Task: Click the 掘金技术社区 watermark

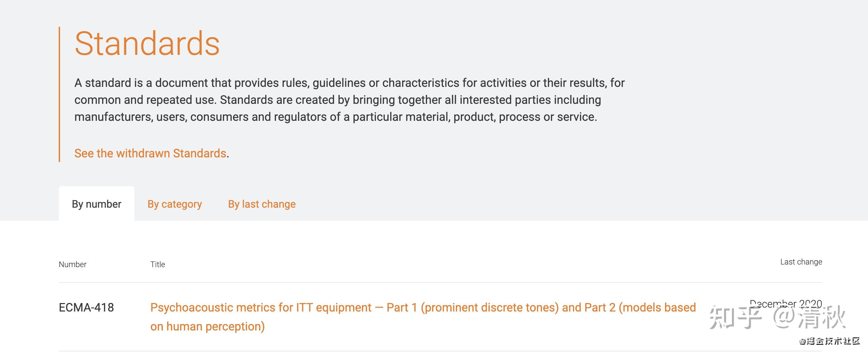Action: pyautogui.click(x=830, y=341)
